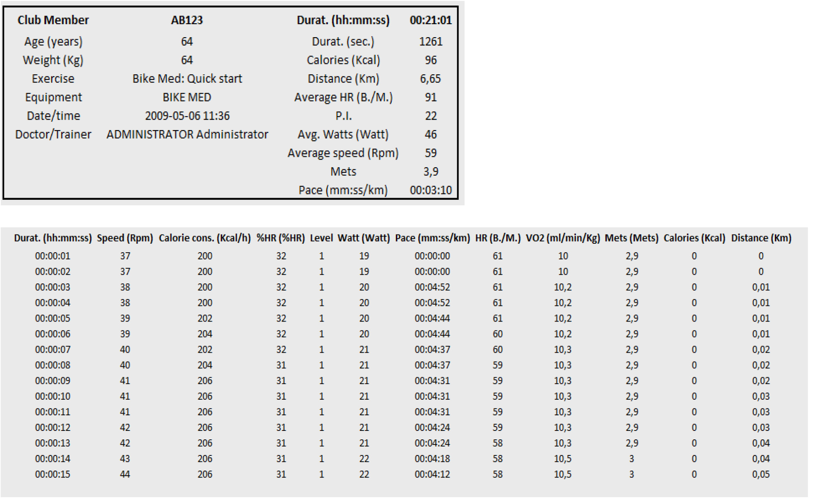
Task: Click the 2009-05-06 11:36 date value
Action: (x=187, y=116)
